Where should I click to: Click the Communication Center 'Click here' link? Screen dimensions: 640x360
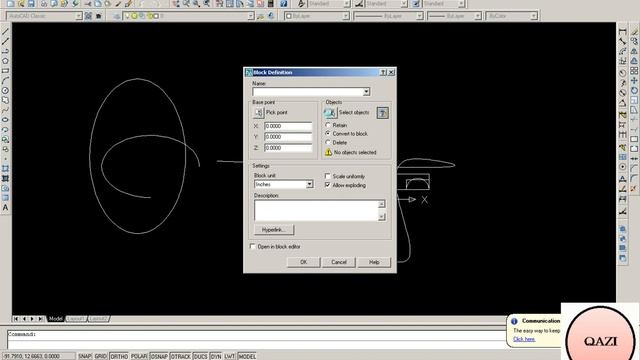coord(524,339)
